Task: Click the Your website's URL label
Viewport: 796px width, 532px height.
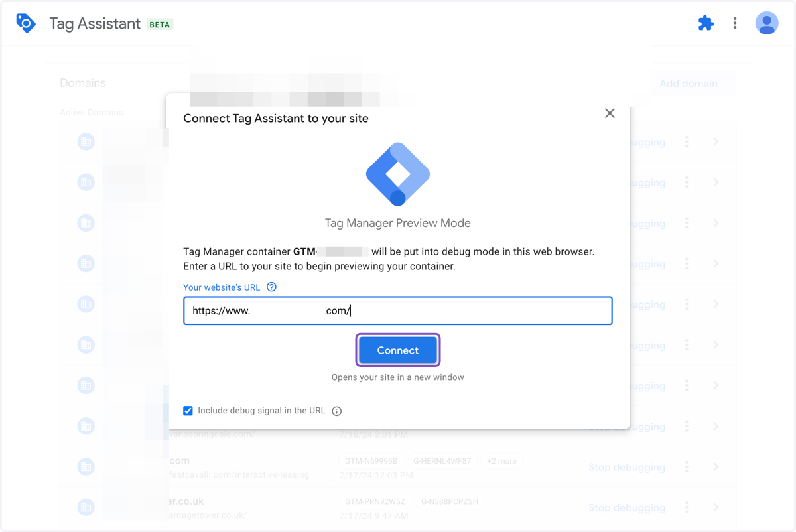Action: 222,287
